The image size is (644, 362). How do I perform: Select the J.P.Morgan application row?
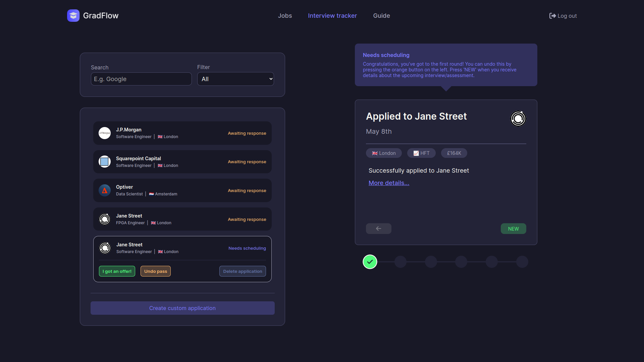point(182,133)
